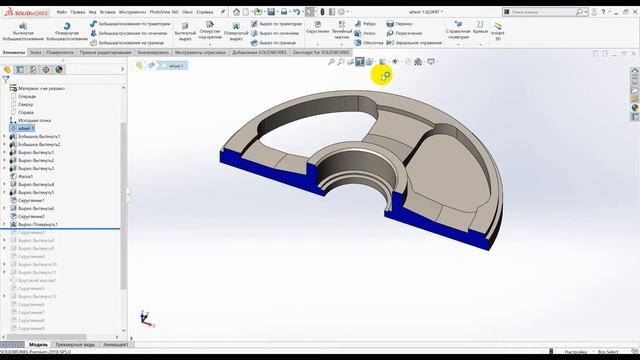Open the PropertyManager tab icon
The height and width of the screenshot is (360, 640).
(x=20, y=70)
